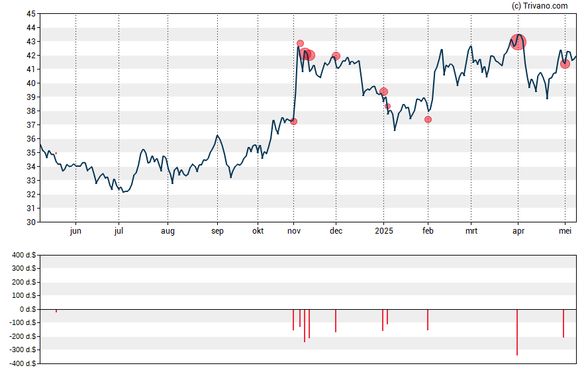Viewport: 588px width, 374px height.
Task: Click the 'nov' month label
Action: (294, 231)
